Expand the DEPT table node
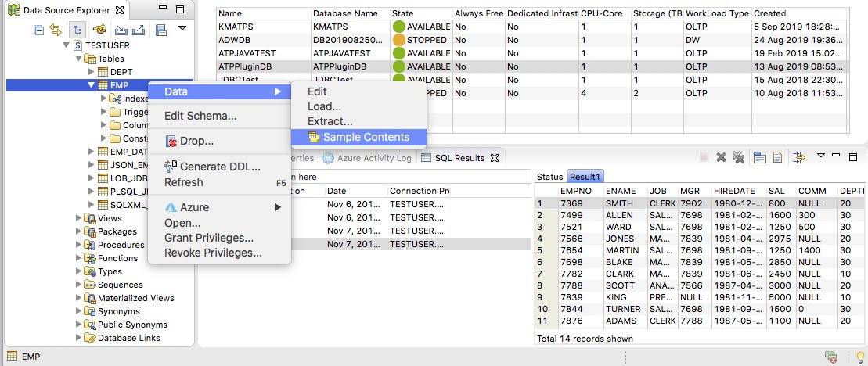 pos(91,72)
